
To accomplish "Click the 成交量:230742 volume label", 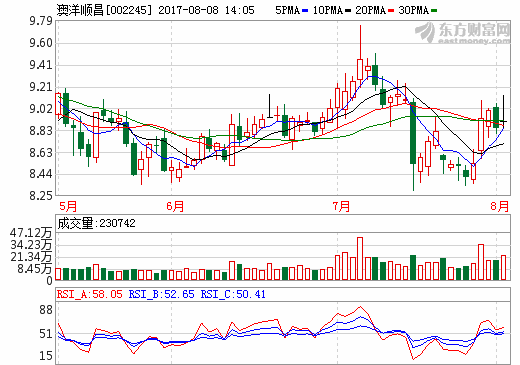I will (x=97, y=223).
